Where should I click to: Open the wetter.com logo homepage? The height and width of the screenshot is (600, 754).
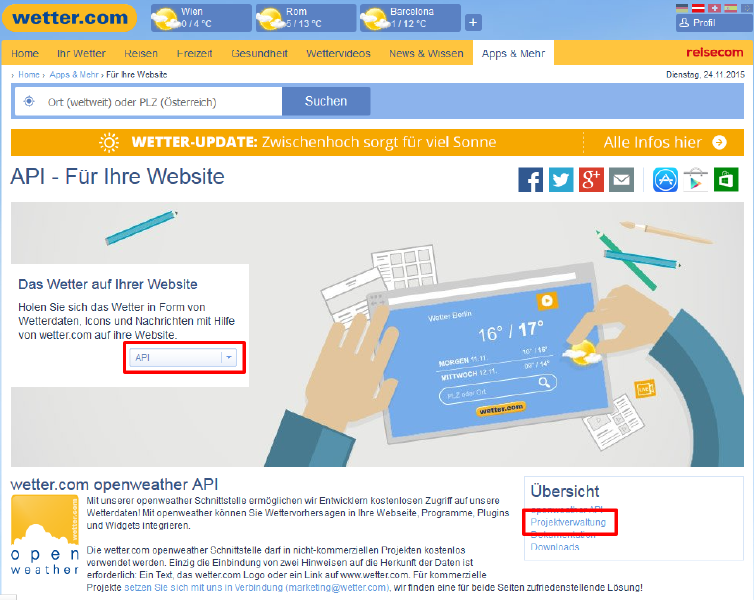[x=70, y=18]
